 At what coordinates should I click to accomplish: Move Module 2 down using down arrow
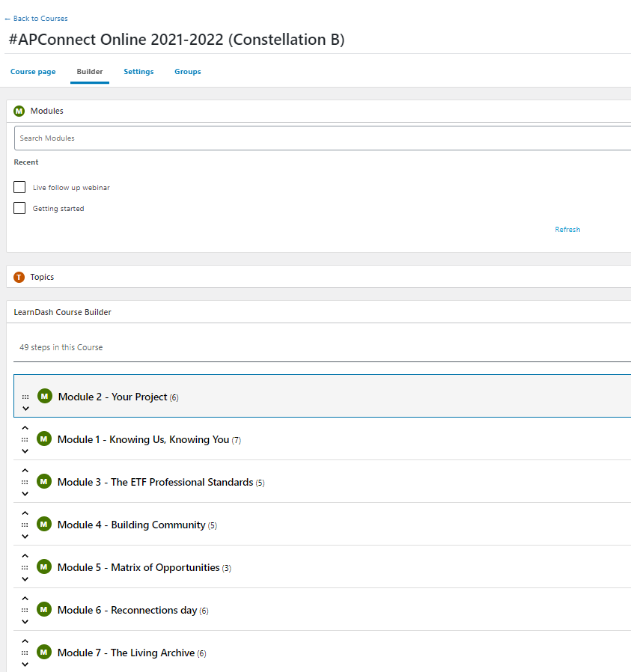[25, 409]
